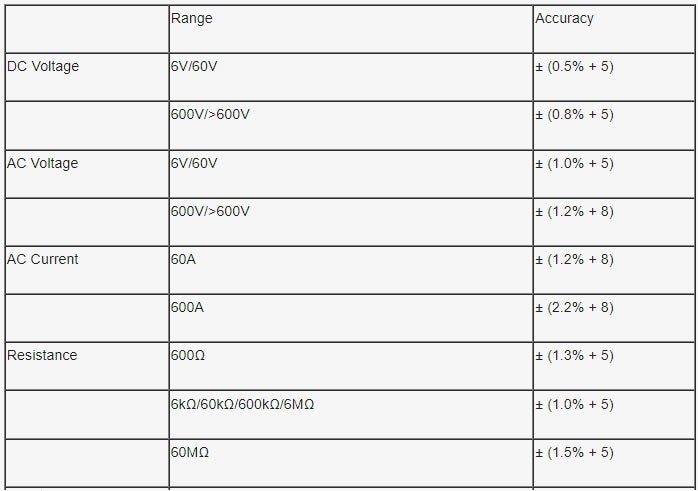Select the DC Voltage row label
This screenshot has width=698, height=491.
(43, 66)
